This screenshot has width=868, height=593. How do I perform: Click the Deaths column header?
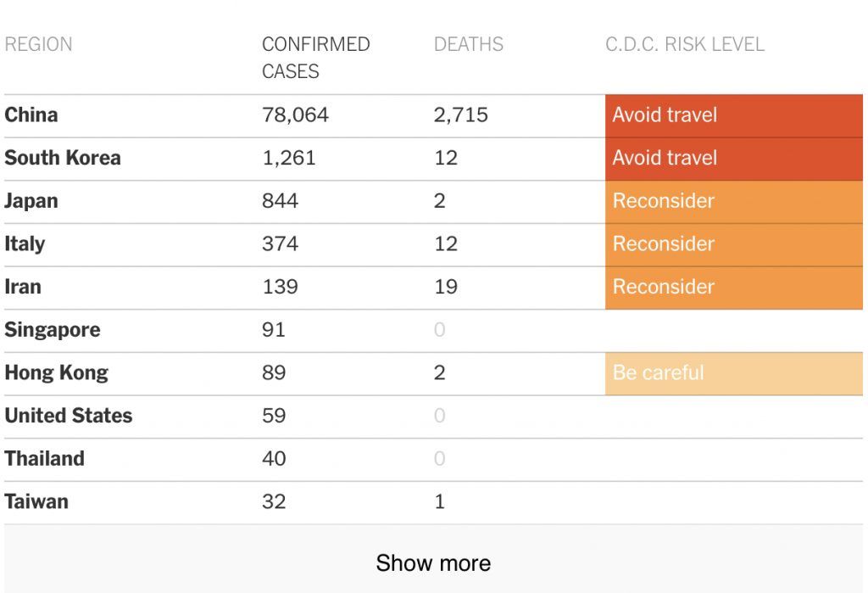pyautogui.click(x=468, y=44)
